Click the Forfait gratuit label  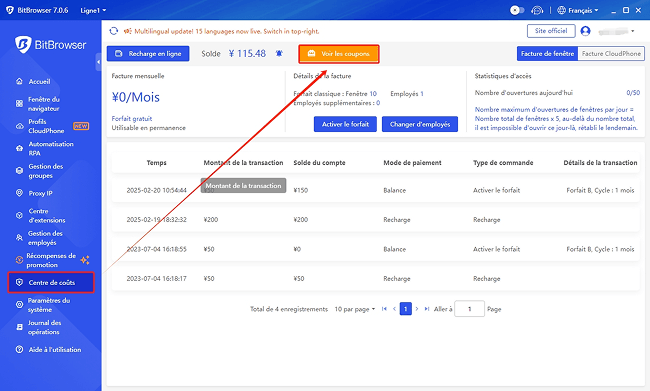click(x=132, y=119)
